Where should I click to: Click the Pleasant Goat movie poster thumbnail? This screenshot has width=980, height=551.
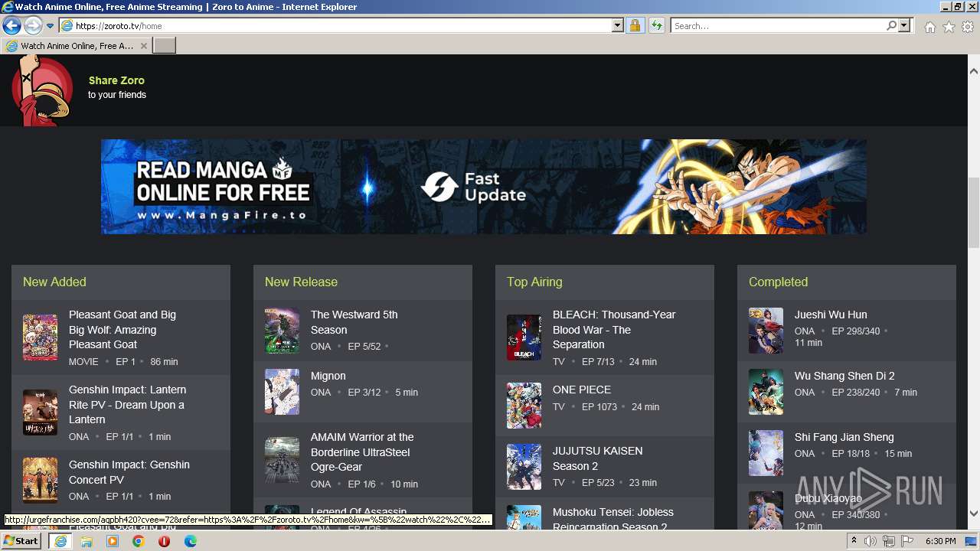40,337
